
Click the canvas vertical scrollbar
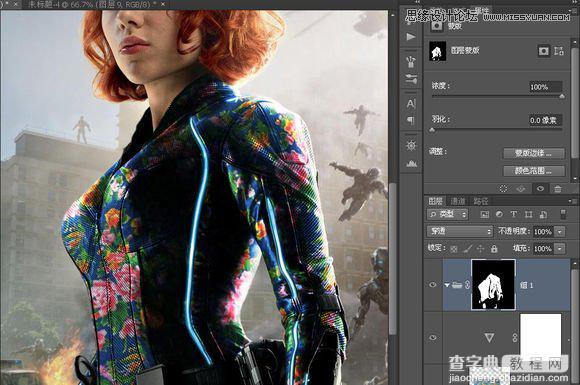[393, 259]
